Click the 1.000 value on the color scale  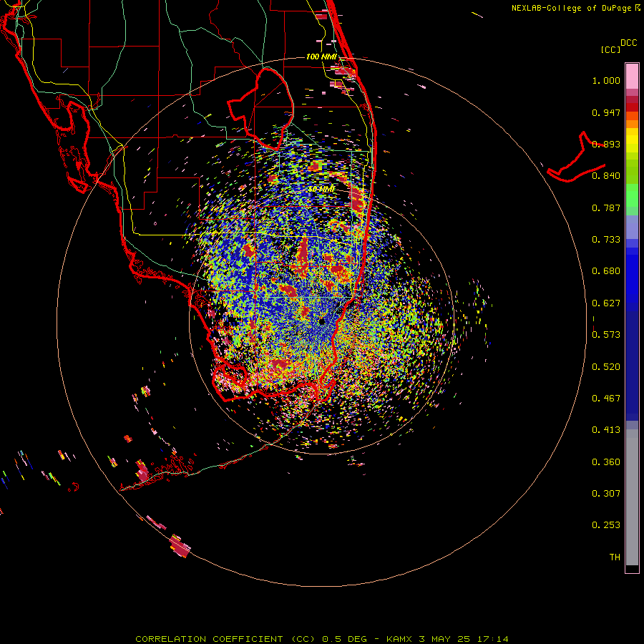tap(606, 80)
